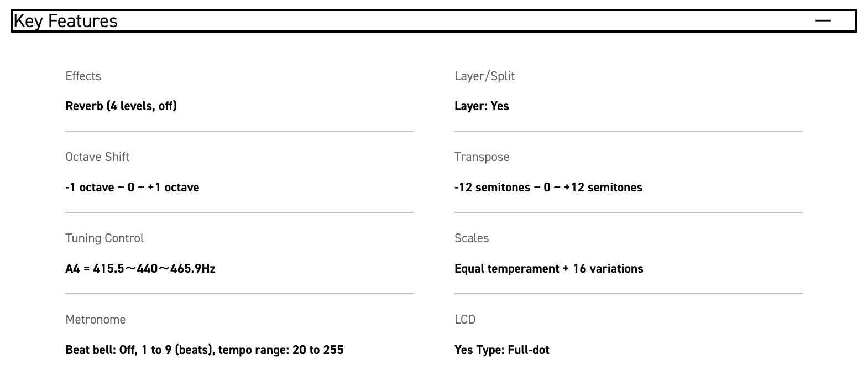Select the Metronome label
Image resolution: width=868 pixels, height=375 pixels.
96,320
